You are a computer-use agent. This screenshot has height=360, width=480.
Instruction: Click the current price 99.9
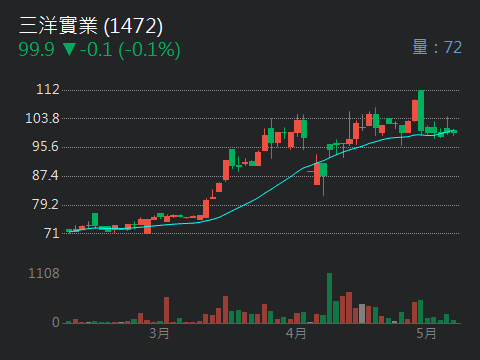point(36,49)
